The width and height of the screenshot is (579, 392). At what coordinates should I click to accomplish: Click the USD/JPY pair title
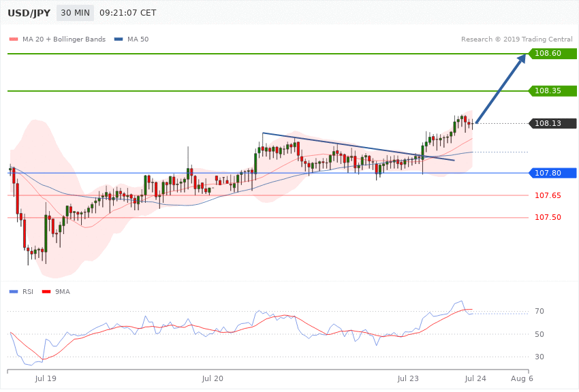(29, 13)
